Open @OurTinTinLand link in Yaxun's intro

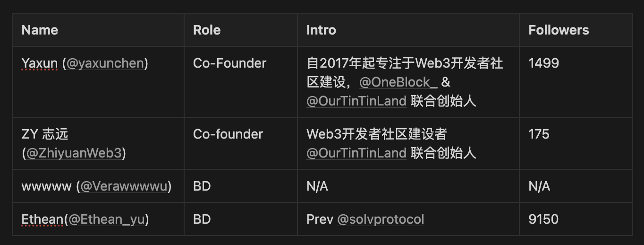point(356,101)
